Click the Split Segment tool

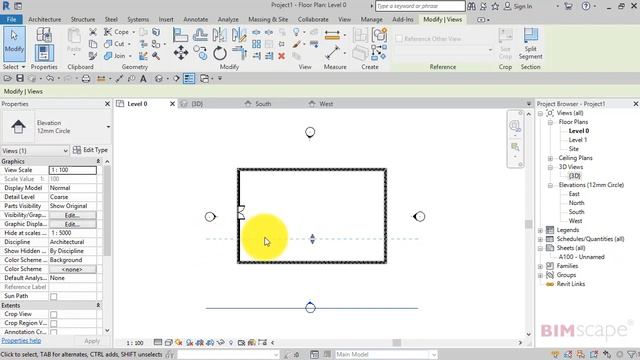coord(530,44)
